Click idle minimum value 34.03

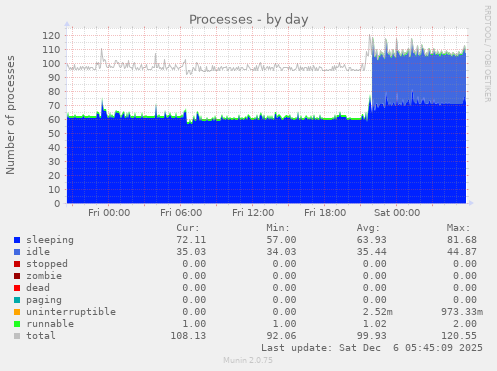click(x=281, y=252)
